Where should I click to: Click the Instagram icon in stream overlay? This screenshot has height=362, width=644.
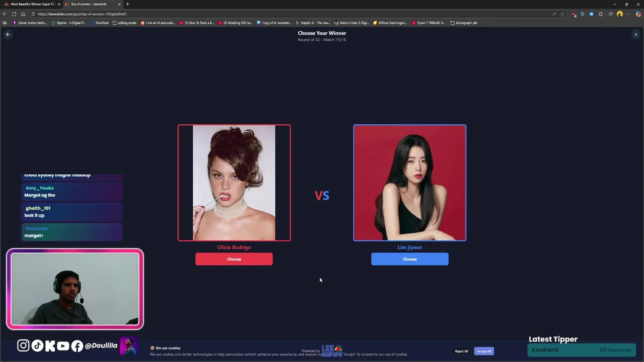click(x=23, y=345)
